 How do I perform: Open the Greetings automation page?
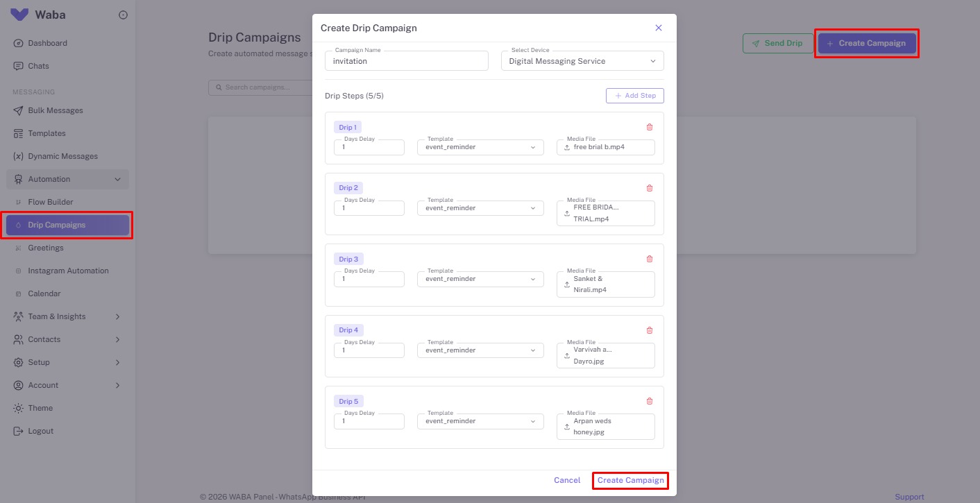[x=46, y=248]
